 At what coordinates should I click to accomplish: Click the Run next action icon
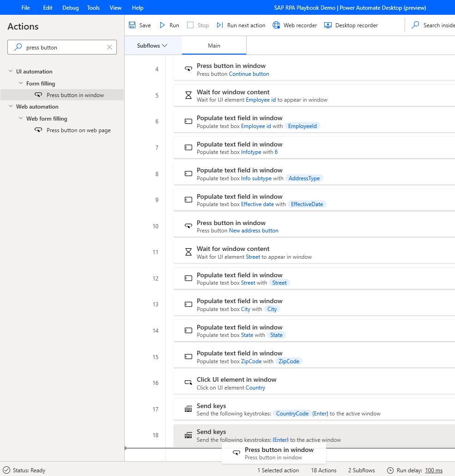[x=220, y=25]
